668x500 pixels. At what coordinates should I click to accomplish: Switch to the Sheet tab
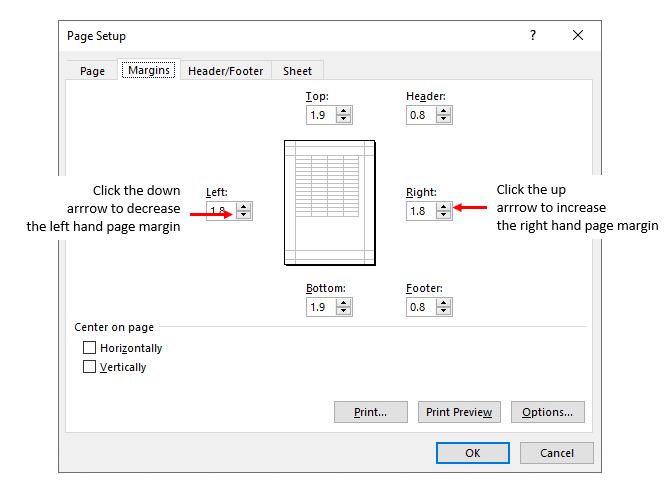point(297,71)
